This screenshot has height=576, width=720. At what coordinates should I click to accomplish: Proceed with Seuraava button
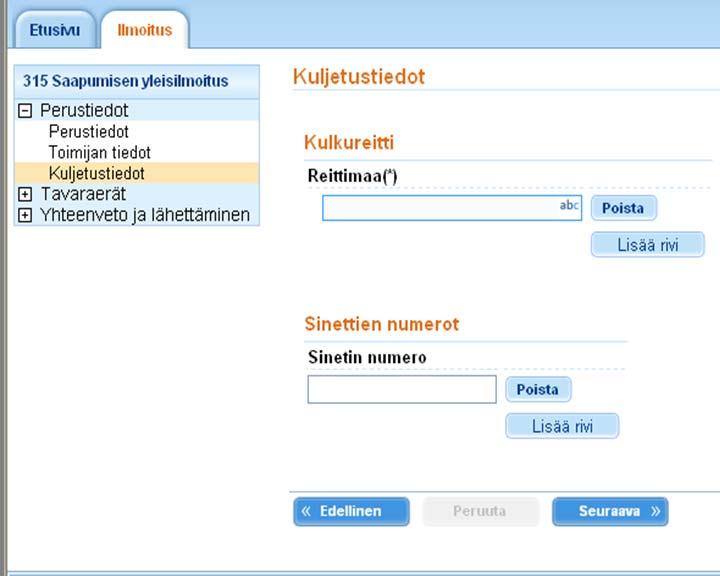tap(610, 511)
